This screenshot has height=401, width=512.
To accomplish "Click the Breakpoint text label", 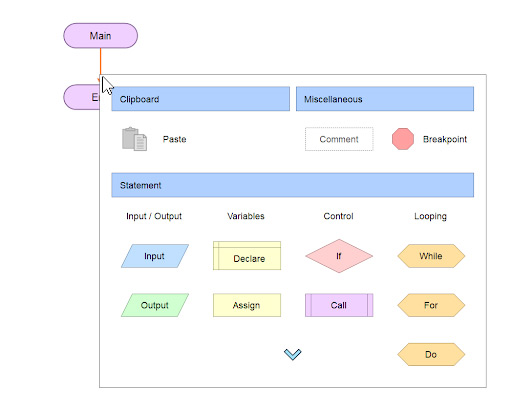I will [445, 139].
